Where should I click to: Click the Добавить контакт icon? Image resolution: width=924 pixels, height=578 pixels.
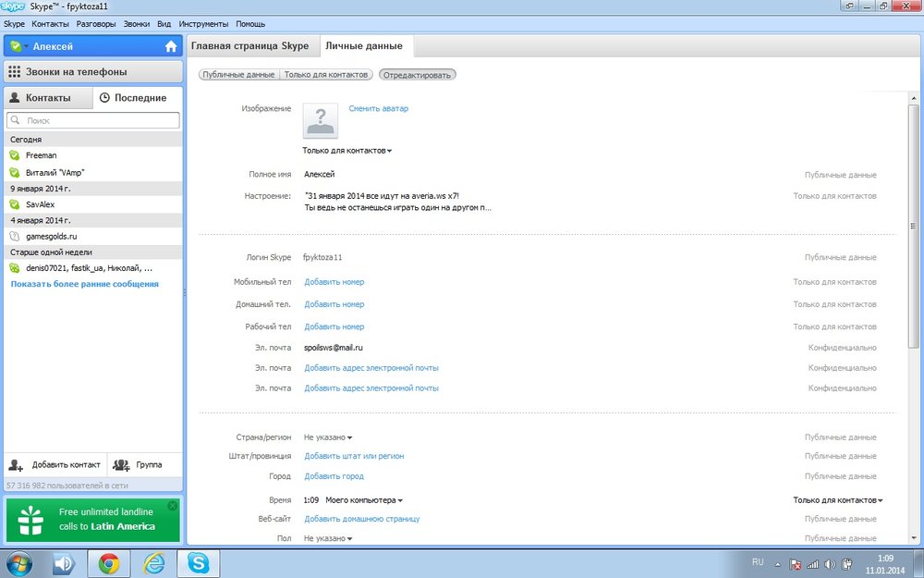click(17, 464)
